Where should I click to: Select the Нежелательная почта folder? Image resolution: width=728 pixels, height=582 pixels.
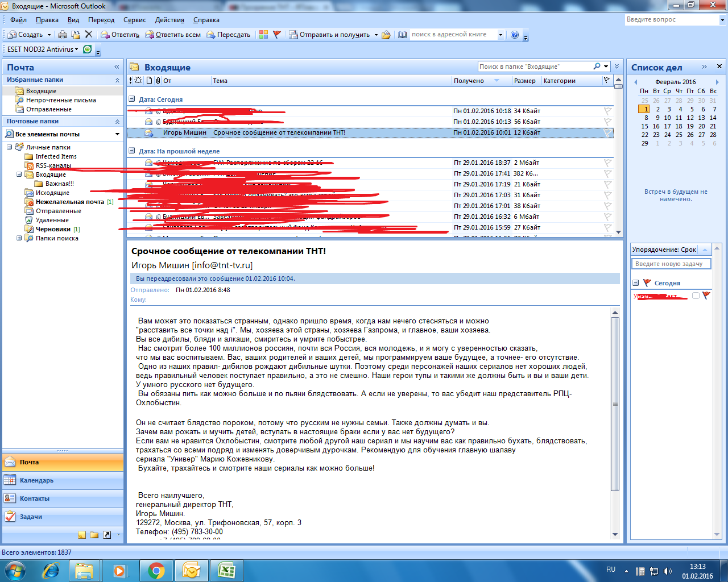(x=69, y=202)
